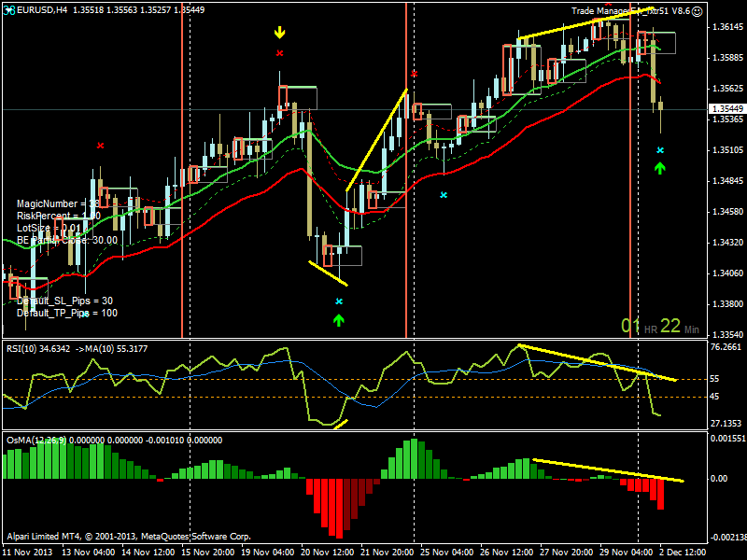Click the RSI(10) indicator label

pyautogui.click(x=78, y=349)
